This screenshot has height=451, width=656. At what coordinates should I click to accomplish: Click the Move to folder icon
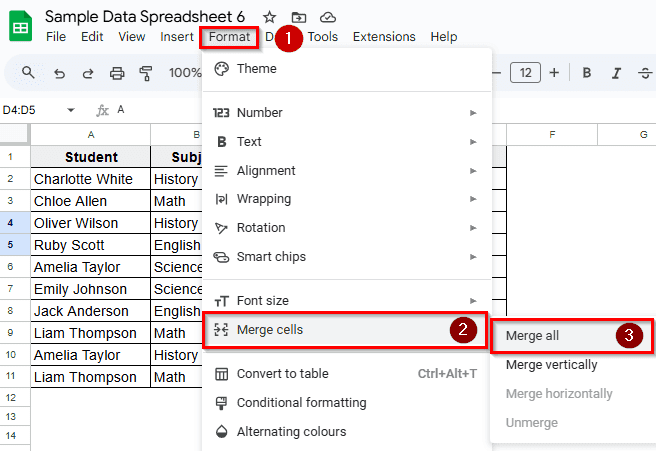point(299,17)
